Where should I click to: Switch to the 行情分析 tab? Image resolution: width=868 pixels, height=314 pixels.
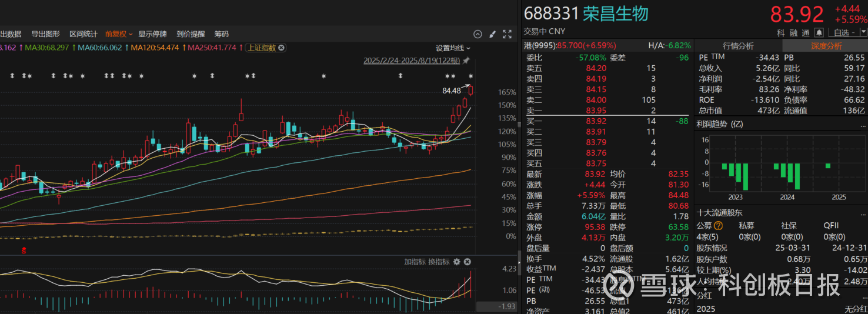point(738,46)
